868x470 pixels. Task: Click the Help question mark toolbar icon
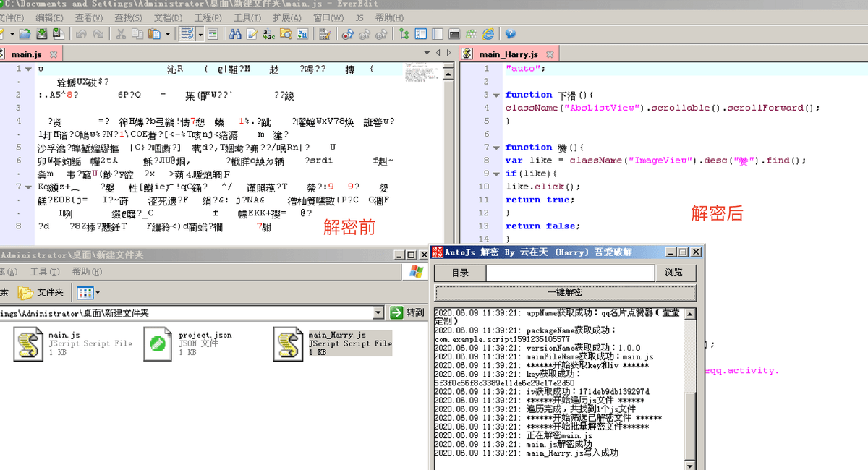[510, 34]
